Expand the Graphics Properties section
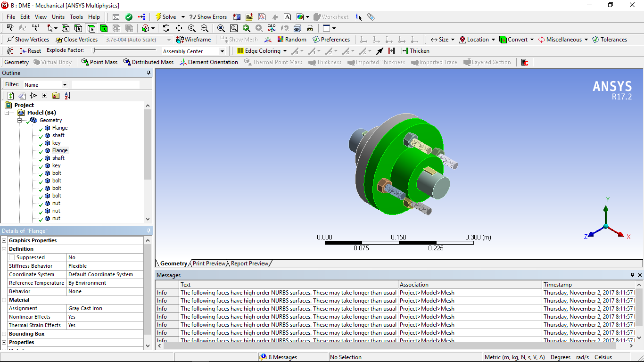The height and width of the screenshot is (362, 644). coord(4,240)
